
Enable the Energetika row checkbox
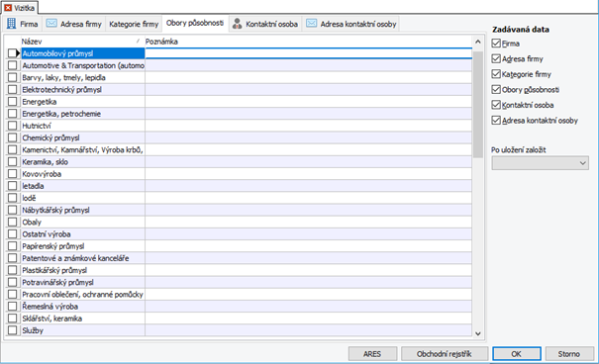coord(12,102)
